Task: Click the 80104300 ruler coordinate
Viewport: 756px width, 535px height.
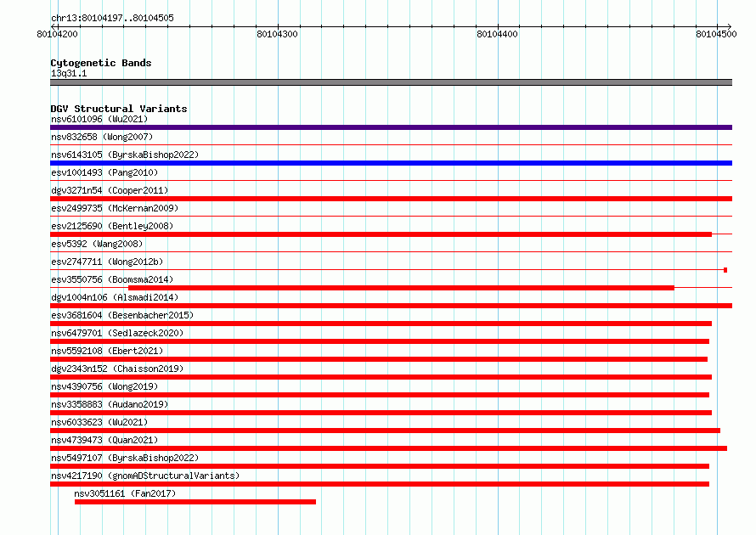Action: click(277, 34)
